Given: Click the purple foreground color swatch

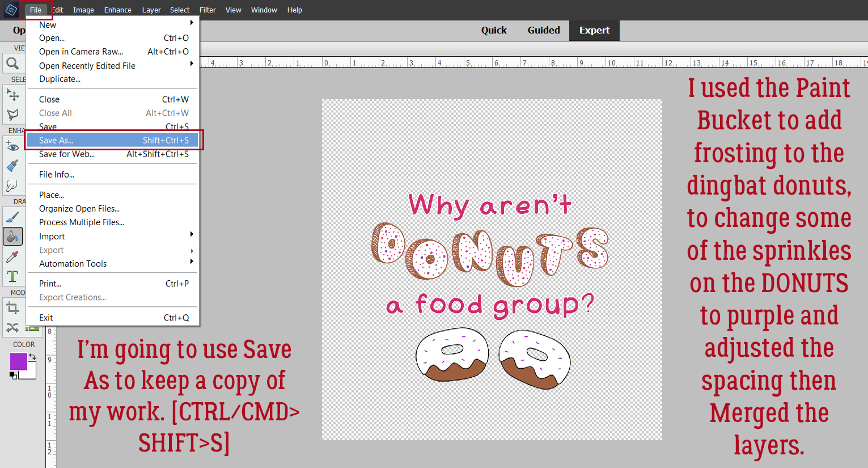Looking at the screenshot, I should (x=18, y=361).
